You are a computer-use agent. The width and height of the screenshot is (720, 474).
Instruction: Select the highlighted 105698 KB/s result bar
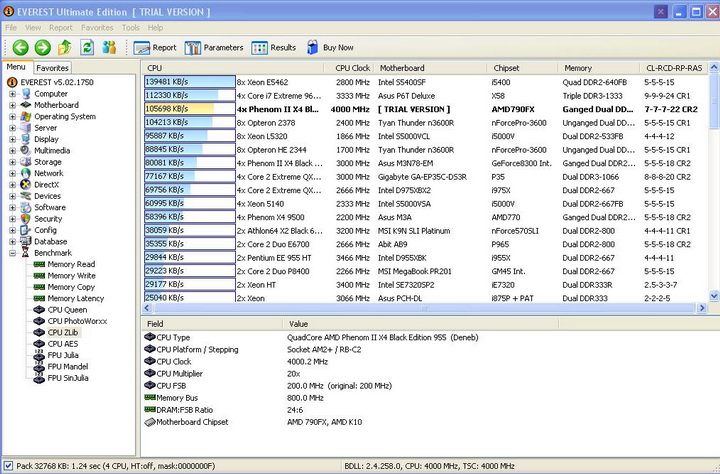(x=190, y=109)
